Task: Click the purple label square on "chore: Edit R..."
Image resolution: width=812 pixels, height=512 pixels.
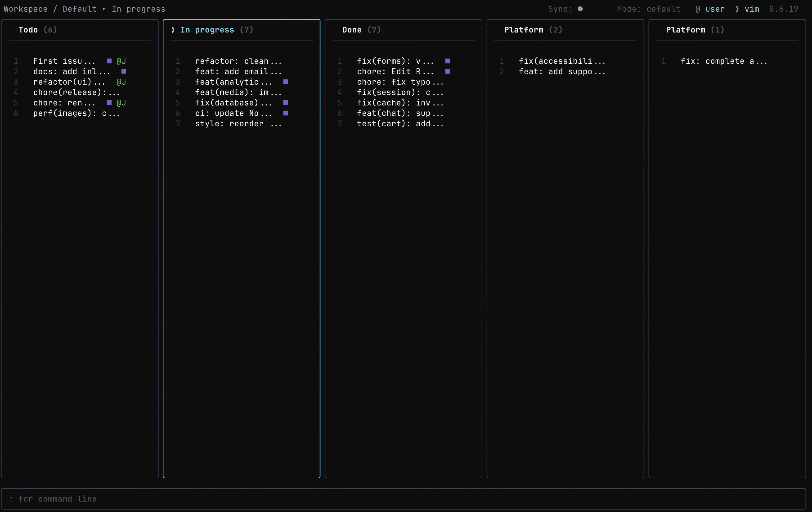Action: click(x=447, y=71)
